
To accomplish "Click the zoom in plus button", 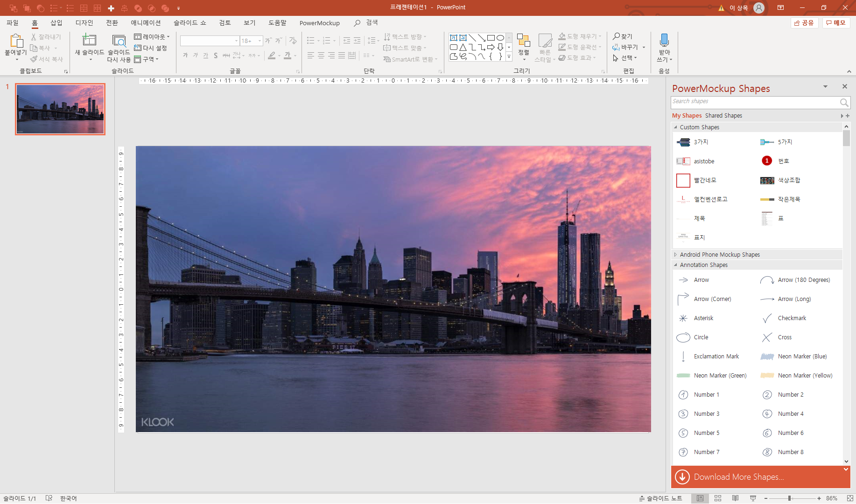I will pos(819,498).
